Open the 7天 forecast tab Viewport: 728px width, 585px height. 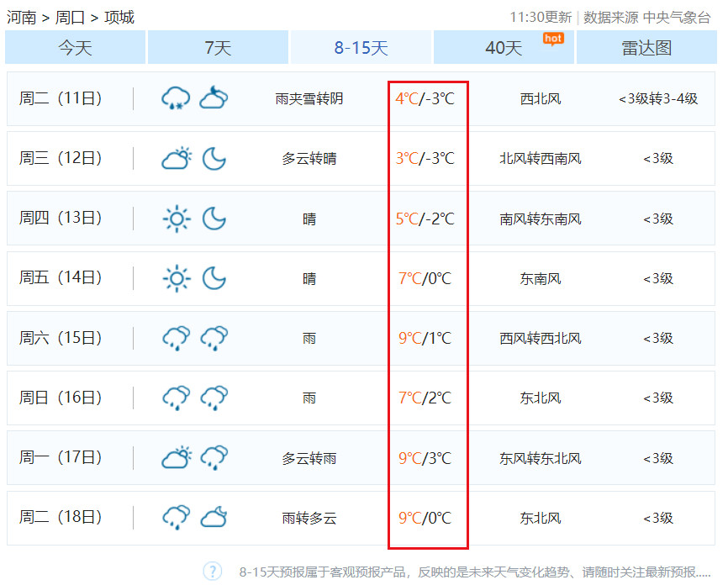218,48
